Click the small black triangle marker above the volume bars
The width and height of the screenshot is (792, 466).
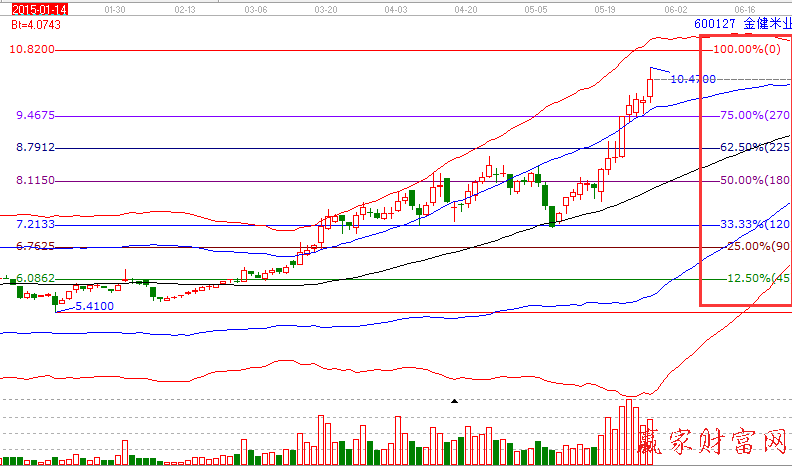coord(455,401)
